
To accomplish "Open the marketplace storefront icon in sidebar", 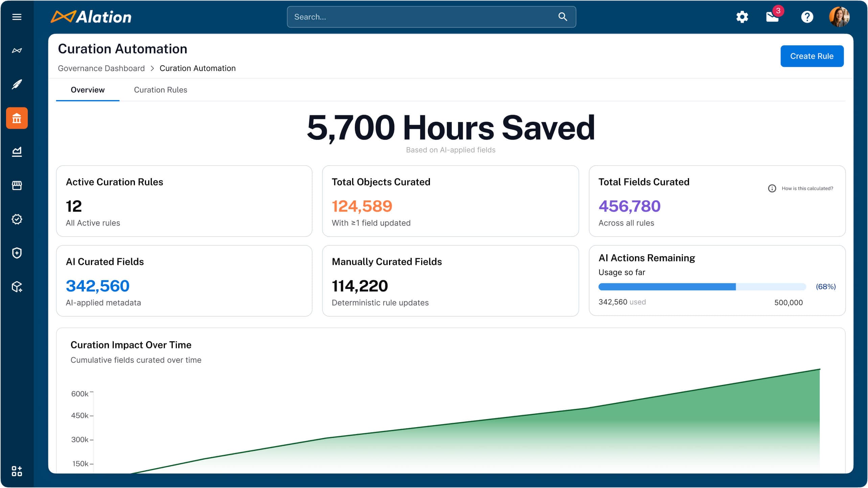I will [17, 186].
